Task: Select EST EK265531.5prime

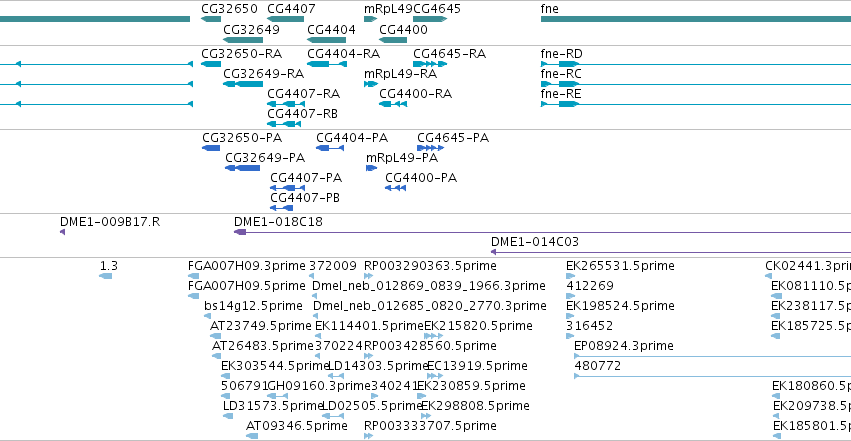Action: point(620,266)
